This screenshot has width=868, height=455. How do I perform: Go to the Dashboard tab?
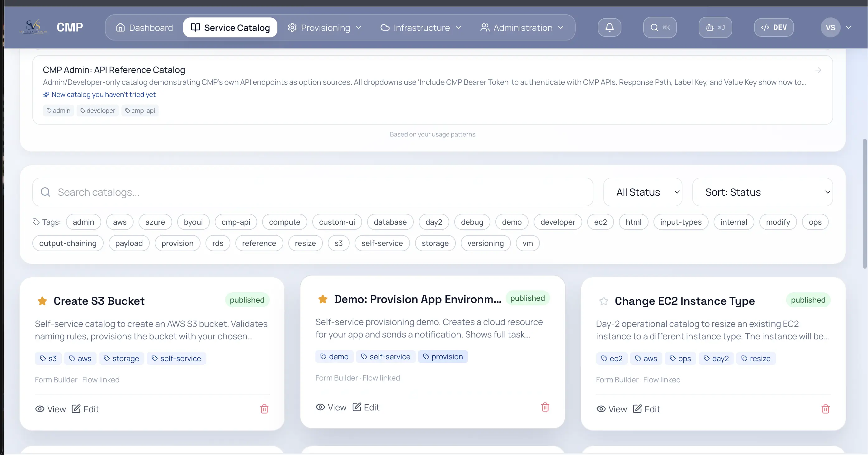[144, 27]
